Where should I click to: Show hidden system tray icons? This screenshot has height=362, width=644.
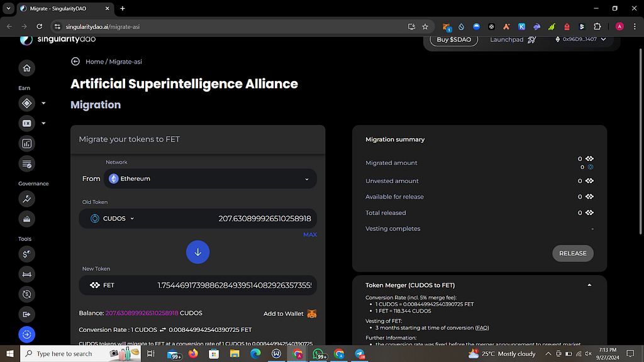(x=548, y=354)
